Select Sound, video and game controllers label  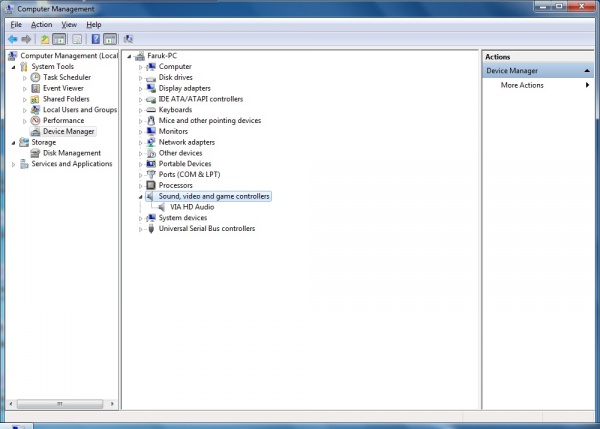click(x=214, y=196)
